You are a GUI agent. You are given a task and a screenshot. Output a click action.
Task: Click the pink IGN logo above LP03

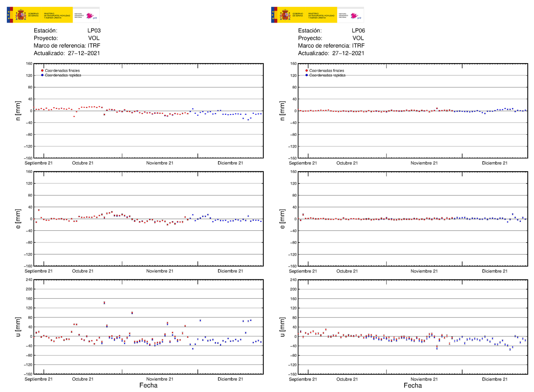coord(91,16)
